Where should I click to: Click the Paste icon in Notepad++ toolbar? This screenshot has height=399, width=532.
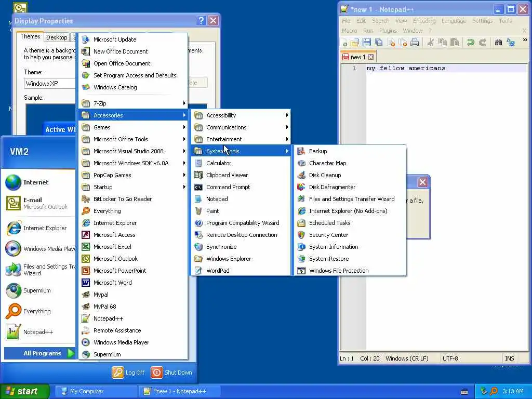[x=454, y=43]
